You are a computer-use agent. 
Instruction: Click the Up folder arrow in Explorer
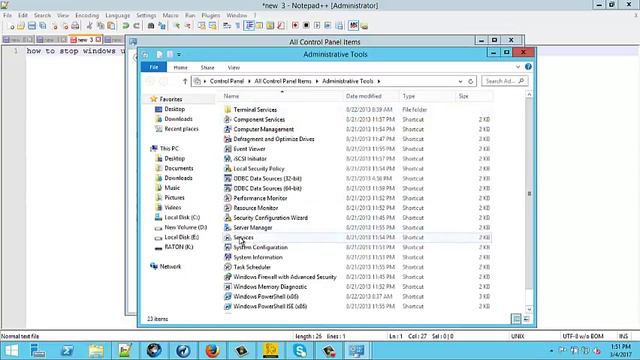(185, 81)
